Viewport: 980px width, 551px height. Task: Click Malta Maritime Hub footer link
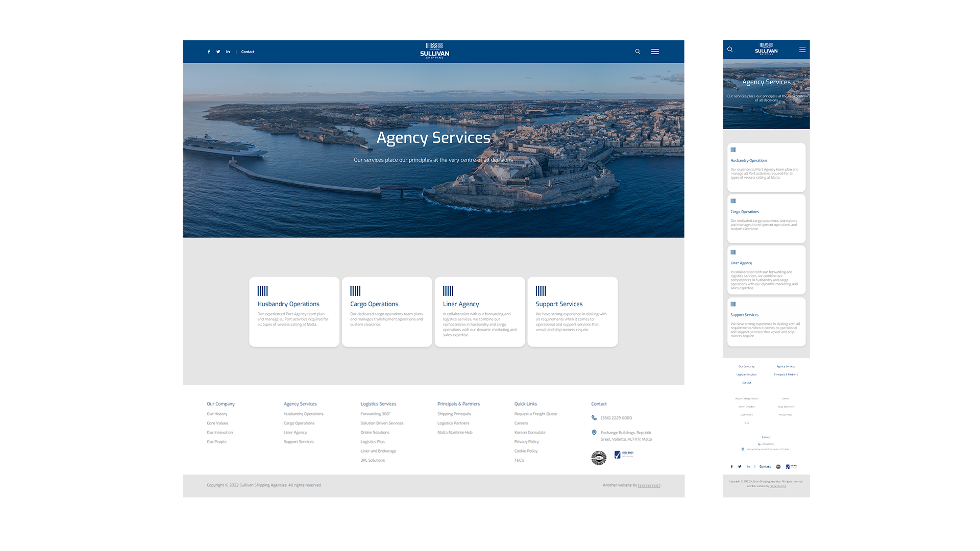click(455, 433)
